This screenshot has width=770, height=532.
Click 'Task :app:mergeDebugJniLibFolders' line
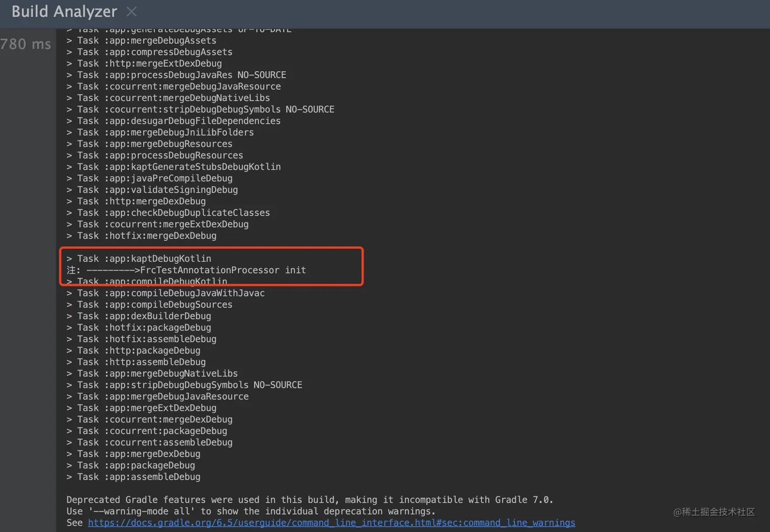pyautogui.click(x=160, y=132)
